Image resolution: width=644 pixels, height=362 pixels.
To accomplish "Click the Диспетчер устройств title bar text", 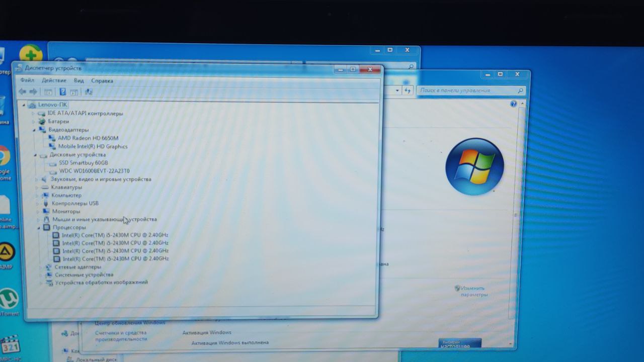I will coord(53,68).
